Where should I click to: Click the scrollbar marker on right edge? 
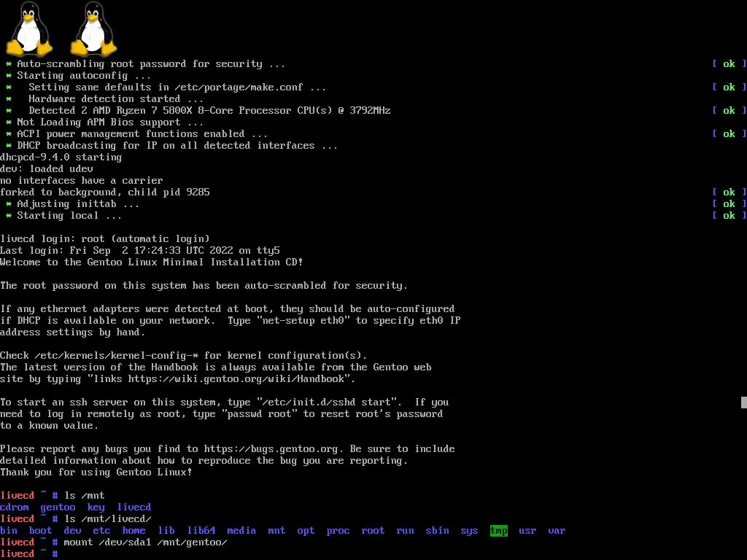(743, 402)
